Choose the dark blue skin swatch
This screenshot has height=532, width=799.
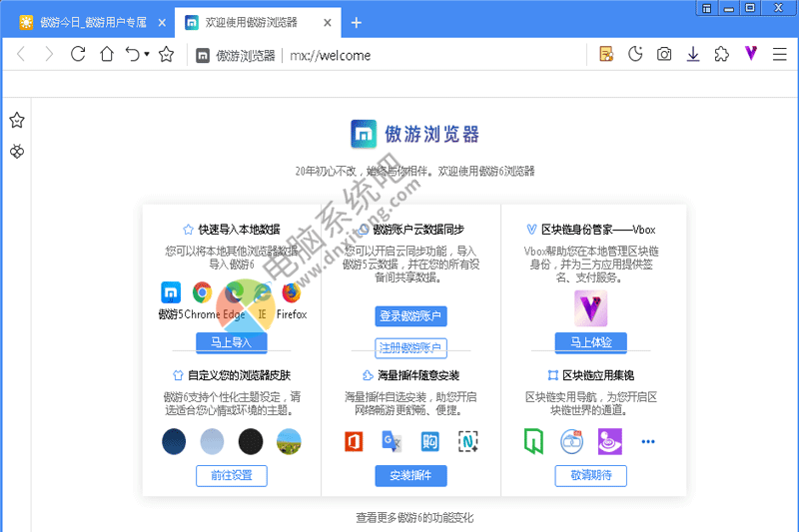(174, 441)
